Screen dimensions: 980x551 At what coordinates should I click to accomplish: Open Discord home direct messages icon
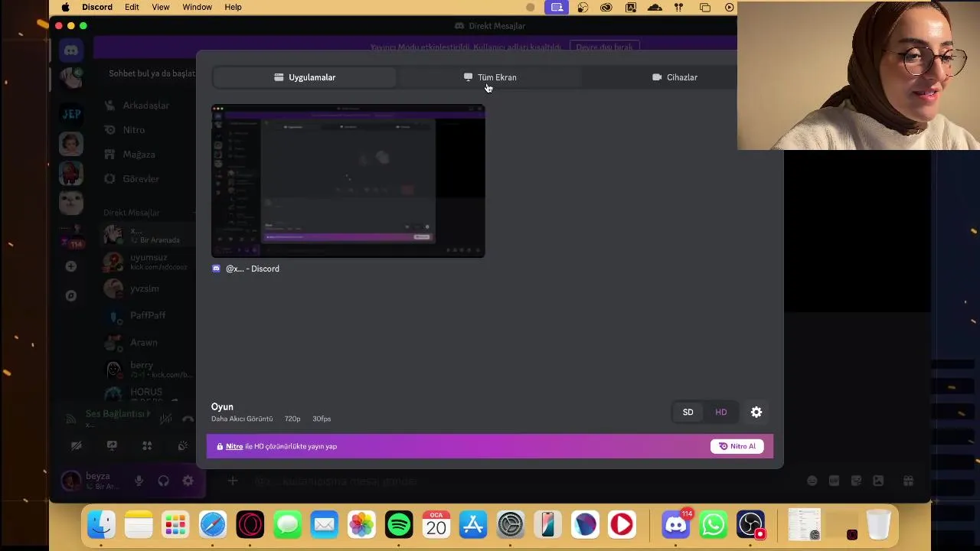tap(71, 51)
